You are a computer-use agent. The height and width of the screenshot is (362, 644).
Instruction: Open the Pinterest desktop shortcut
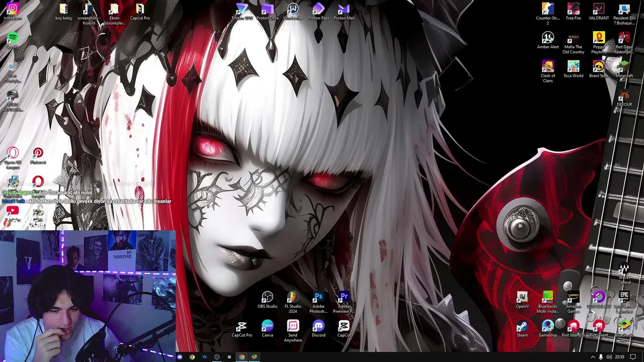tap(38, 156)
